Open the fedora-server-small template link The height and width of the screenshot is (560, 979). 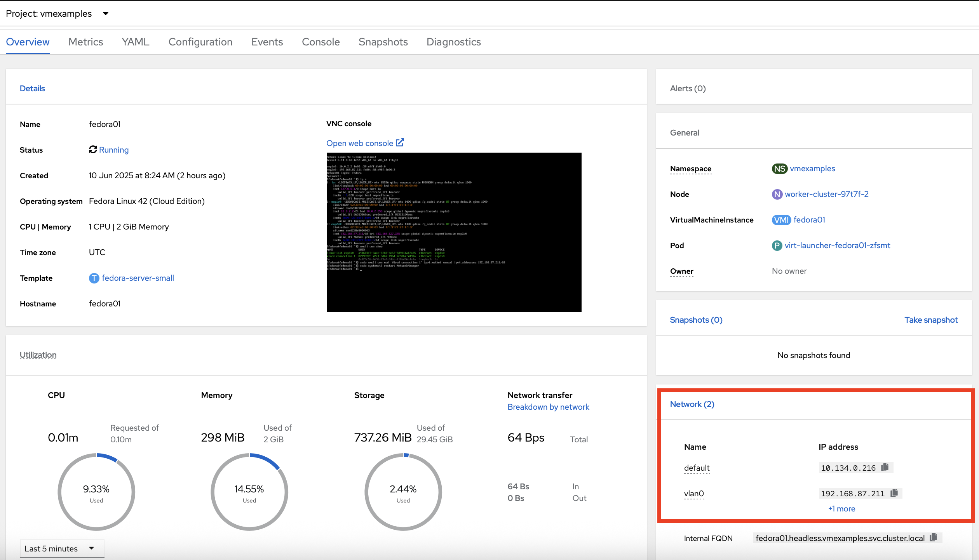[x=138, y=278]
